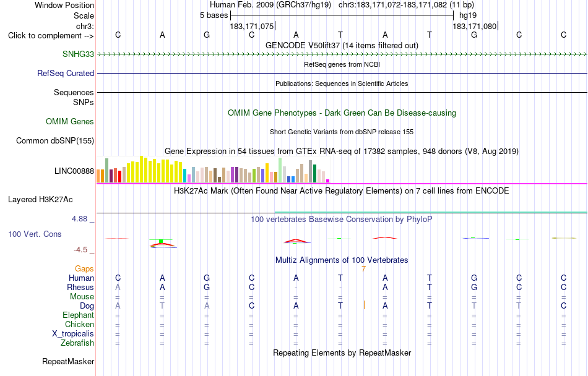Click the orange insertion bar in Dog row
588x376 pixels.
[364, 305]
